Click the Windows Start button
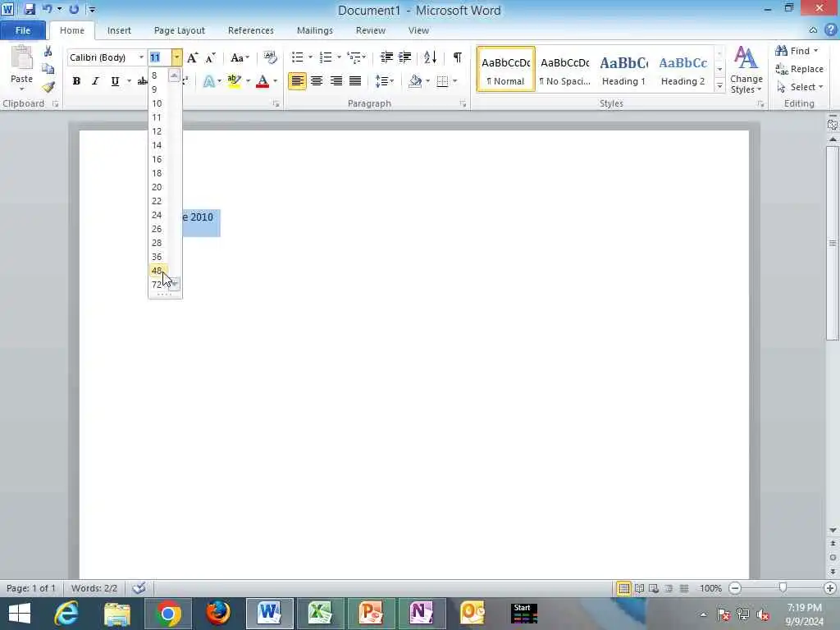This screenshot has width=840, height=630. tap(20, 614)
